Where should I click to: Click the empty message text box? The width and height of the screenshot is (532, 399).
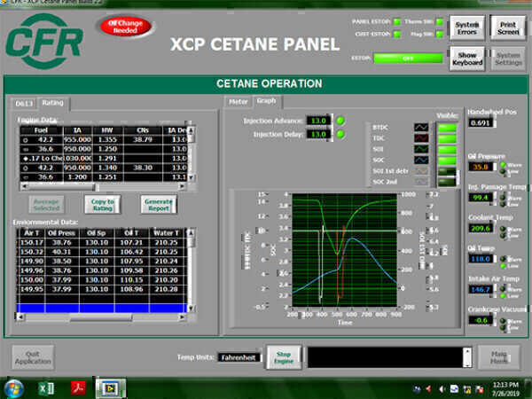[x=386, y=357]
